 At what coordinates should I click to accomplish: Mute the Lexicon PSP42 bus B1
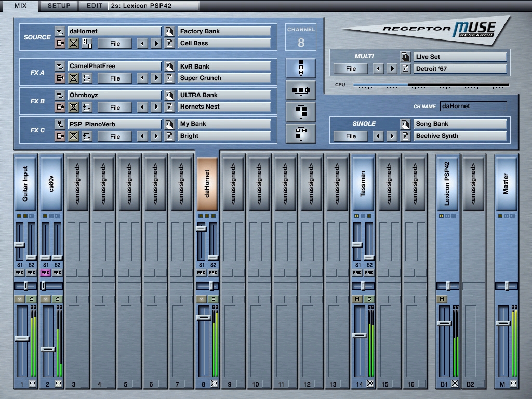click(442, 299)
